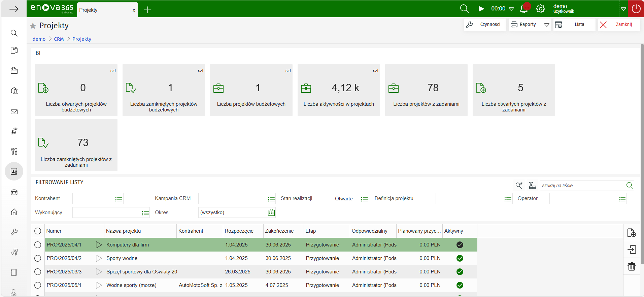
Task: Click the notification bell icon
Action: (x=524, y=9)
